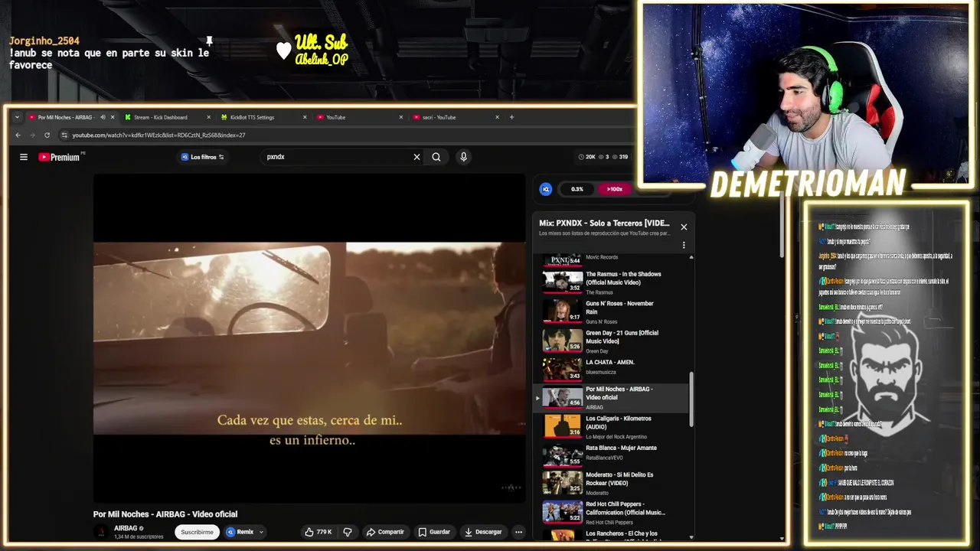
Task: Play Moderatto - Si Mi Delito Es Rockear
Action: pyautogui.click(x=612, y=484)
